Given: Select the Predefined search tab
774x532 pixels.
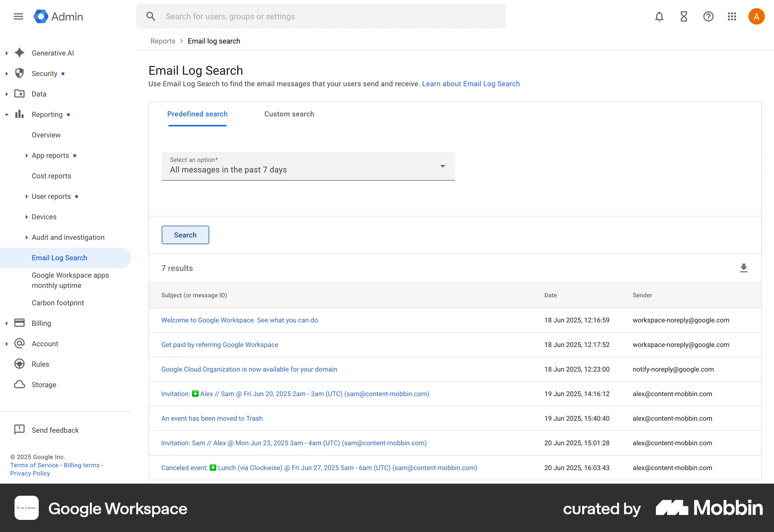Looking at the screenshot, I should (197, 114).
